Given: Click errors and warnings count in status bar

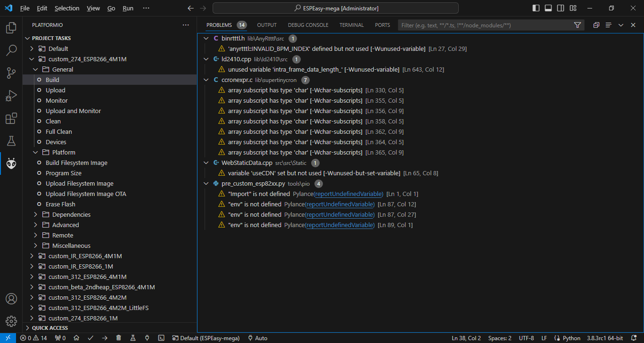Looking at the screenshot, I should (33, 338).
